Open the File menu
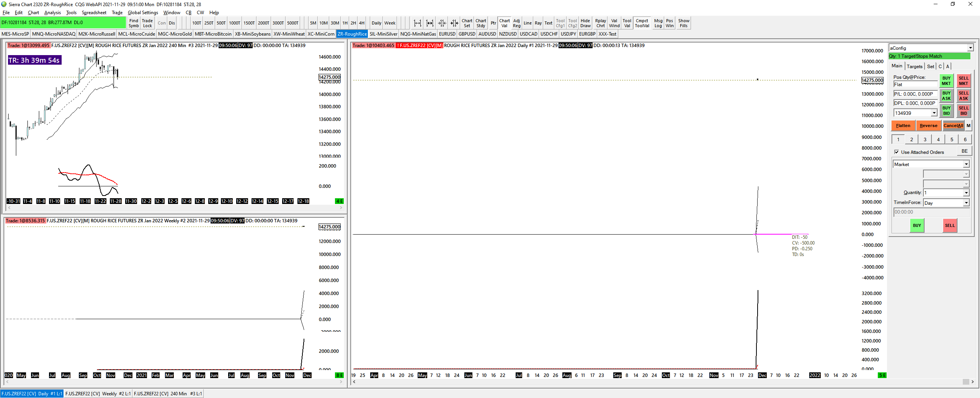The width and height of the screenshot is (980, 398). point(6,13)
